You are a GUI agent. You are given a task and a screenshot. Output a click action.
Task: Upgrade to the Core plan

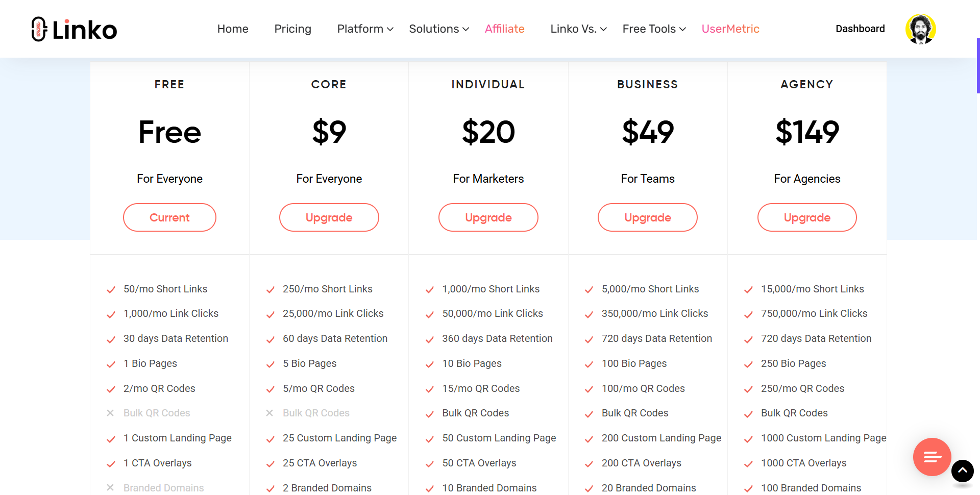[x=329, y=217]
